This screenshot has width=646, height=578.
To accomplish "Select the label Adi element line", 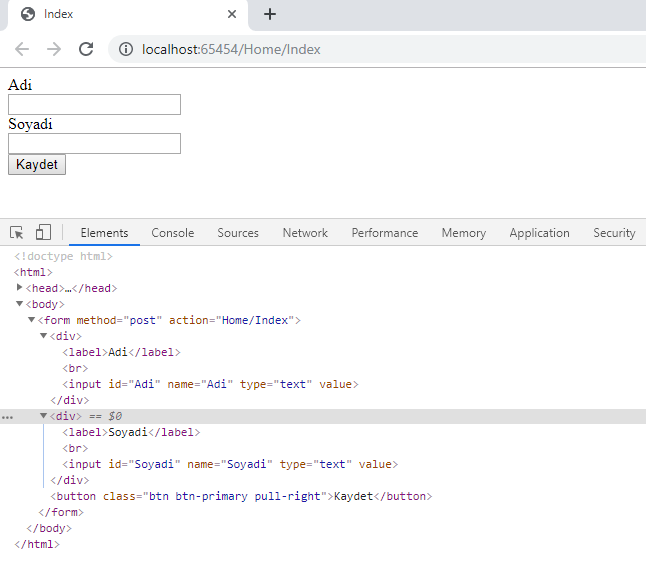I will (x=121, y=352).
